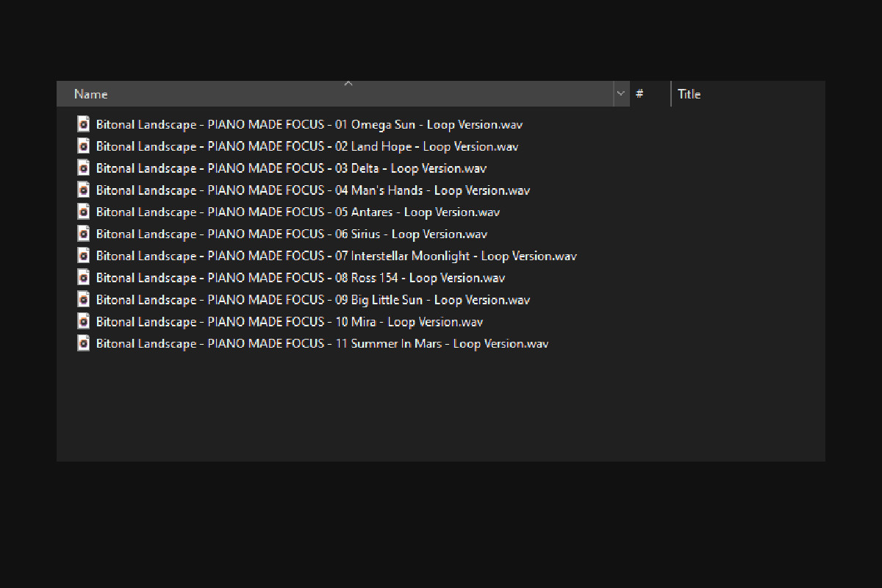Screen dimensions: 882x588
Task: Click the audio file icon for 01 Omega Sun
Action: click(x=84, y=124)
